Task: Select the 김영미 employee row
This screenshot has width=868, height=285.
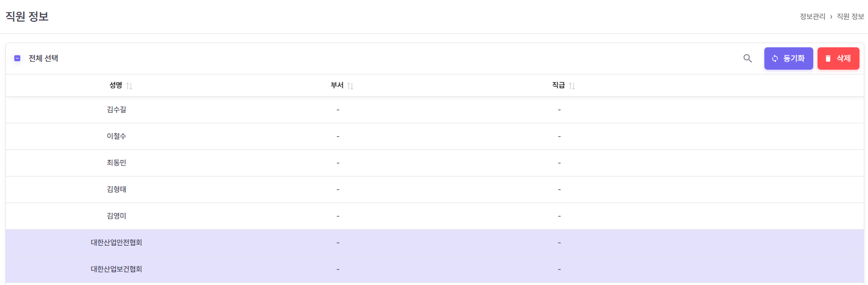Action: (116, 216)
